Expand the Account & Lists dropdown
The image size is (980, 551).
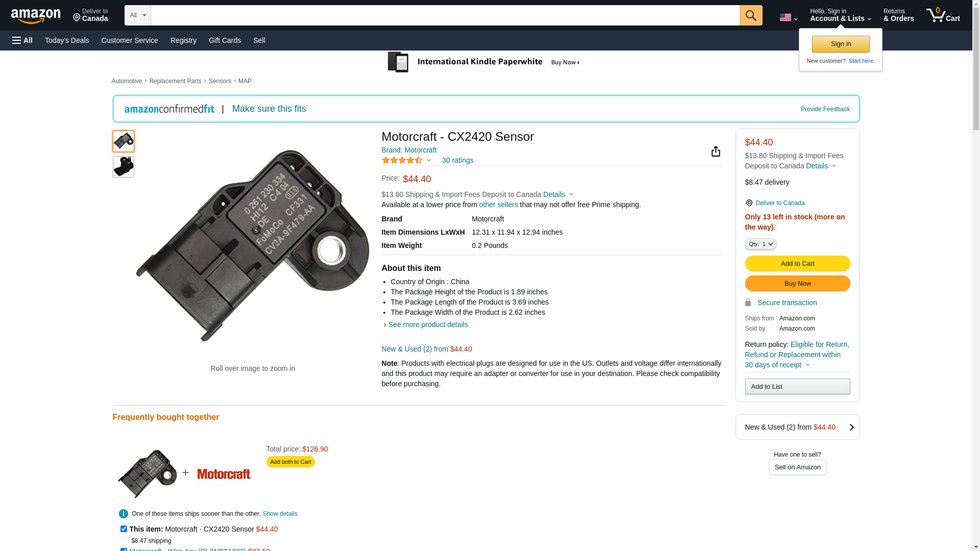840,15
